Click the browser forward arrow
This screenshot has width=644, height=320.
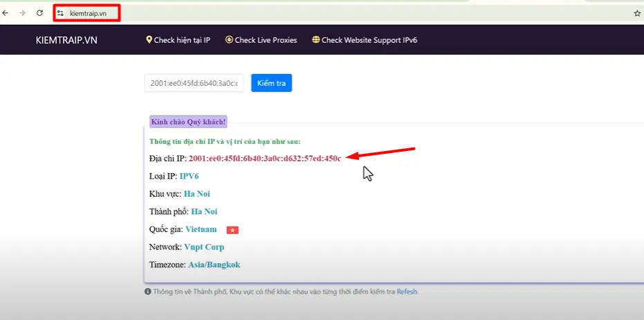[x=23, y=12]
